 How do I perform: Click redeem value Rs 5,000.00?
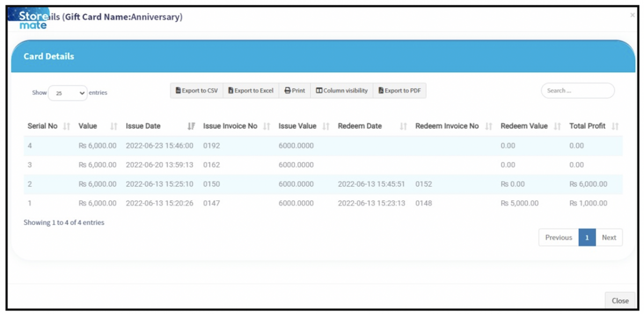tap(519, 204)
